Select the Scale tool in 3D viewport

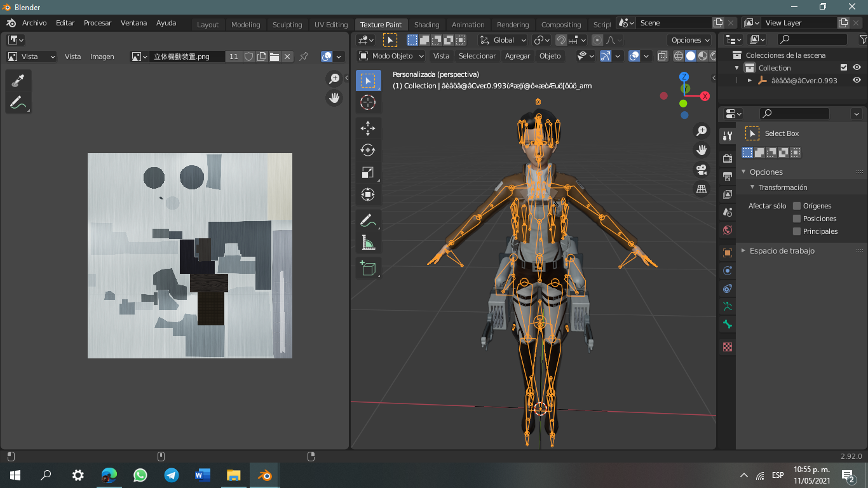coord(368,172)
